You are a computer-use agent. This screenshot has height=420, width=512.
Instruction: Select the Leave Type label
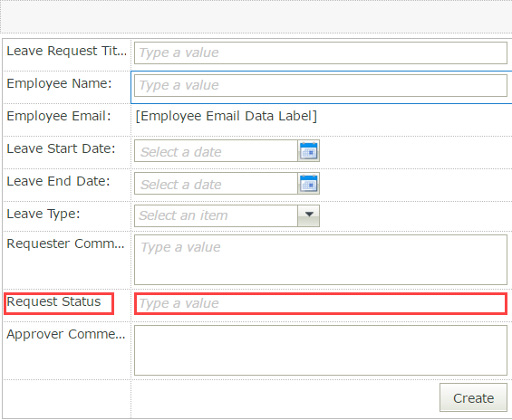click(43, 214)
